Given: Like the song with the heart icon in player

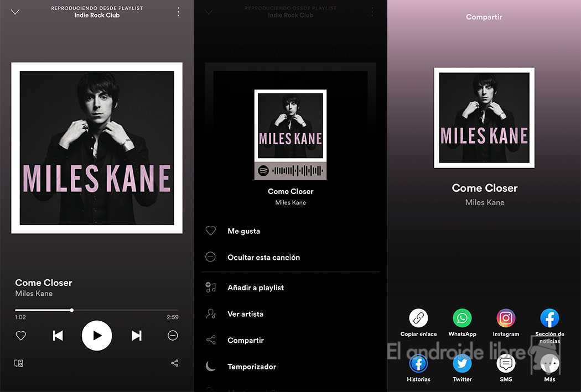Looking at the screenshot, I should click(x=21, y=336).
